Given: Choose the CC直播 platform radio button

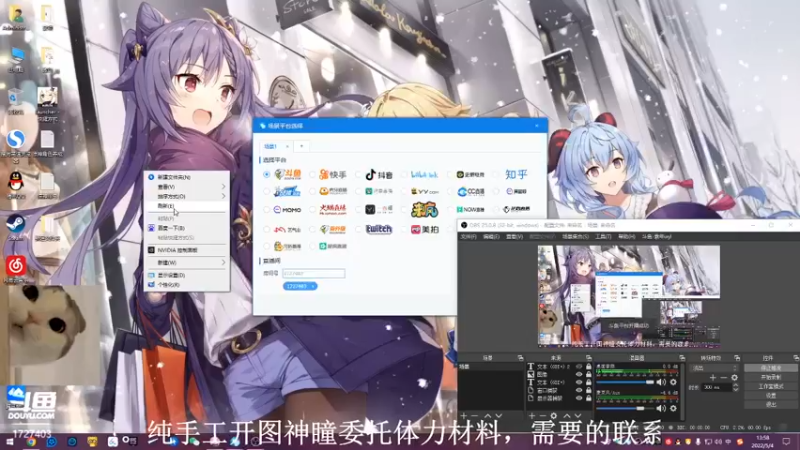Looking at the screenshot, I should (x=449, y=192).
